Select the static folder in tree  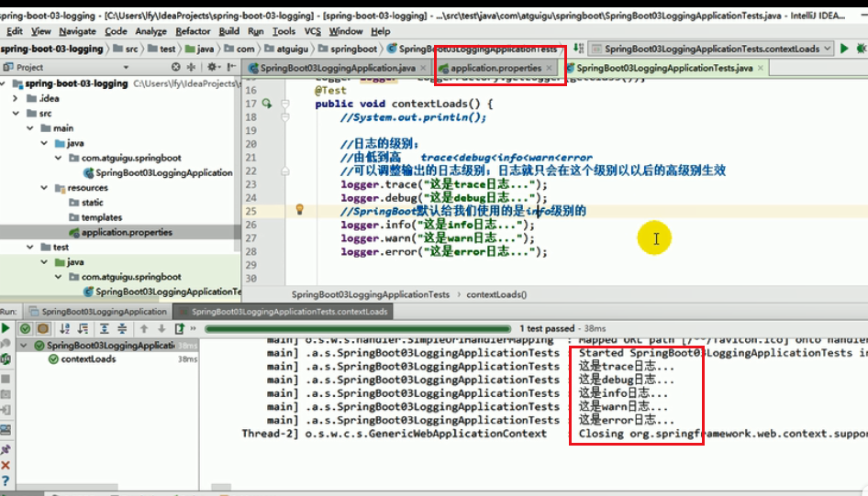(92, 203)
